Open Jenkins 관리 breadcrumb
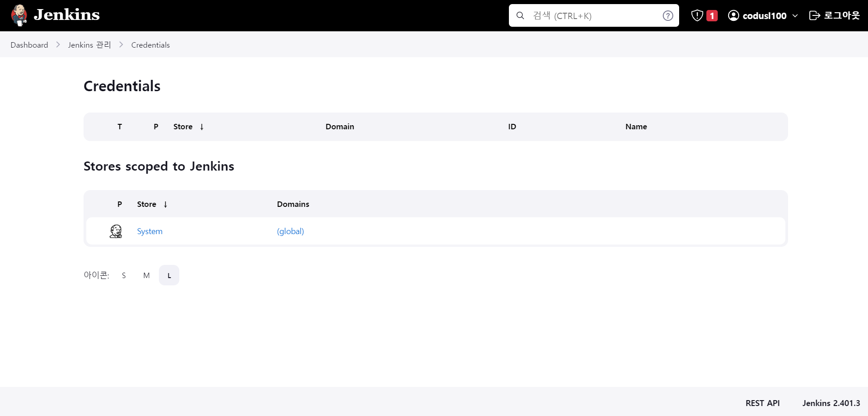 89,45
